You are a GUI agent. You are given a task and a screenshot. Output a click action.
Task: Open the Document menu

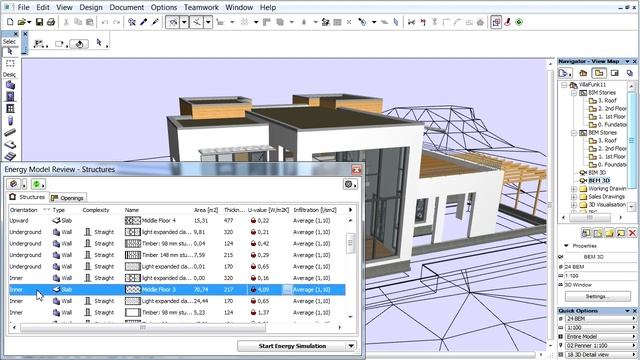(x=127, y=7)
